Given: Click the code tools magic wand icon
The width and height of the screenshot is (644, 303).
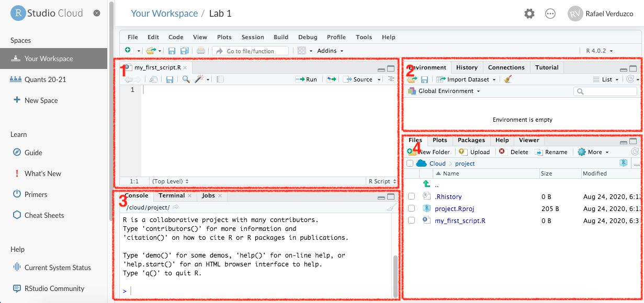Looking at the screenshot, I should 199,79.
